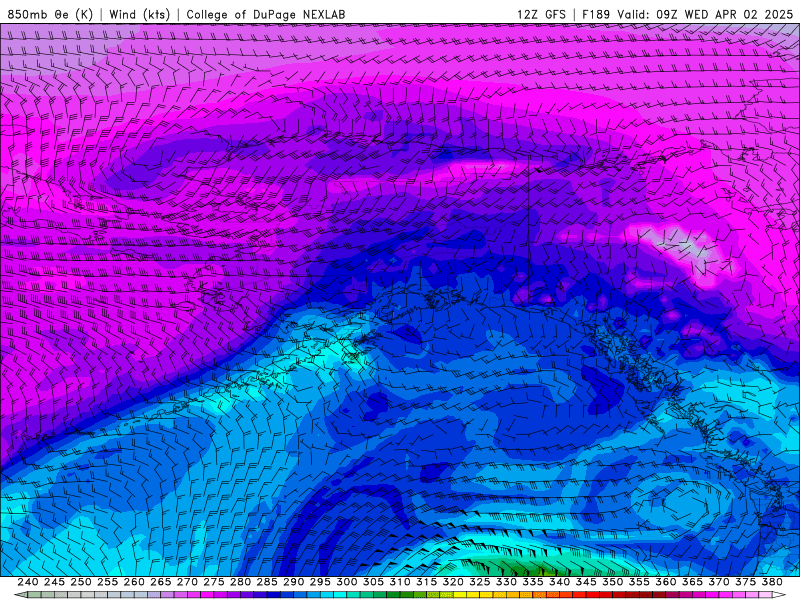Image resolution: width=800 pixels, height=600 pixels.
Task: Click the 360 color scale label
Action: [665, 582]
